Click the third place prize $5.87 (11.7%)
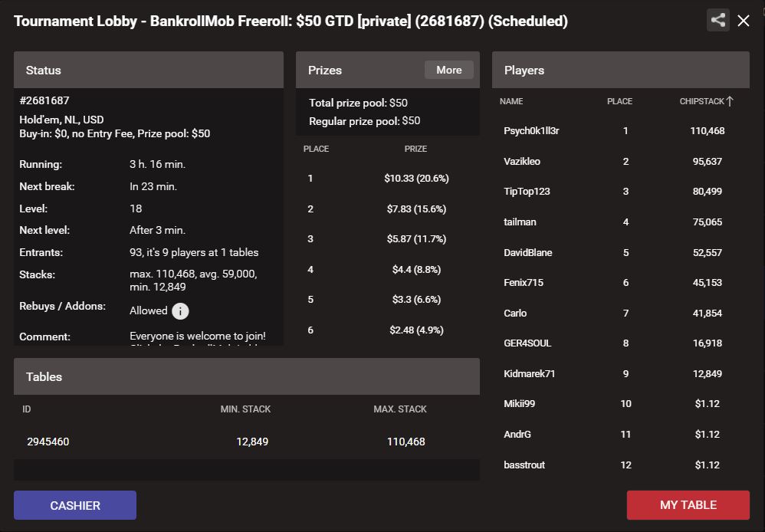The width and height of the screenshot is (765, 532). (x=416, y=238)
